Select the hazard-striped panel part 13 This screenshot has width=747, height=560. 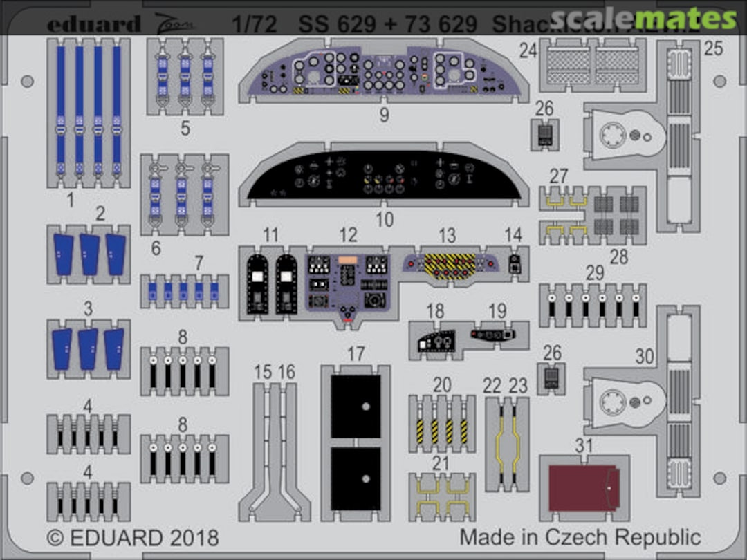450,264
